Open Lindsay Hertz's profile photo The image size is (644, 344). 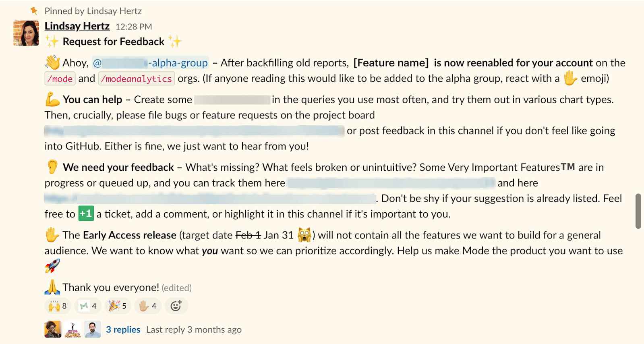coord(26,33)
